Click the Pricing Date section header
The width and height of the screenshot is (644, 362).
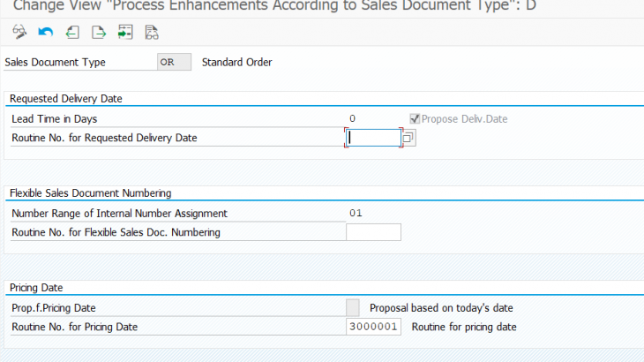36,288
